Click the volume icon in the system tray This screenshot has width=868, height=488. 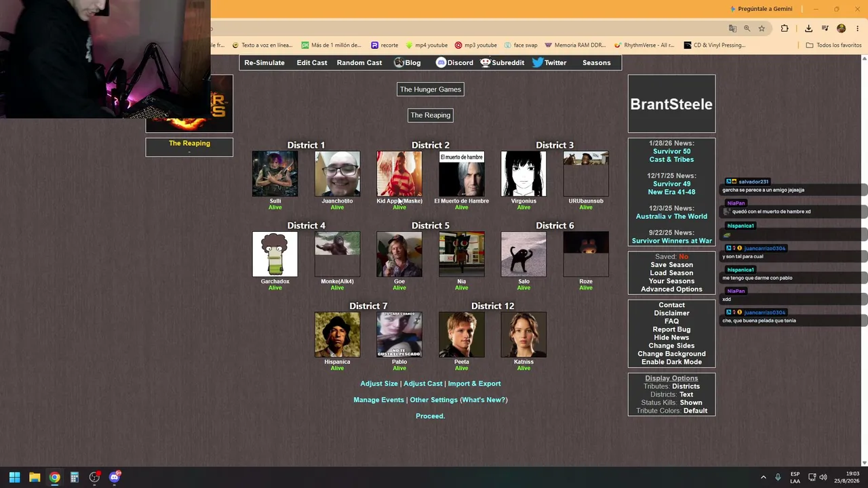(x=823, y=477)
